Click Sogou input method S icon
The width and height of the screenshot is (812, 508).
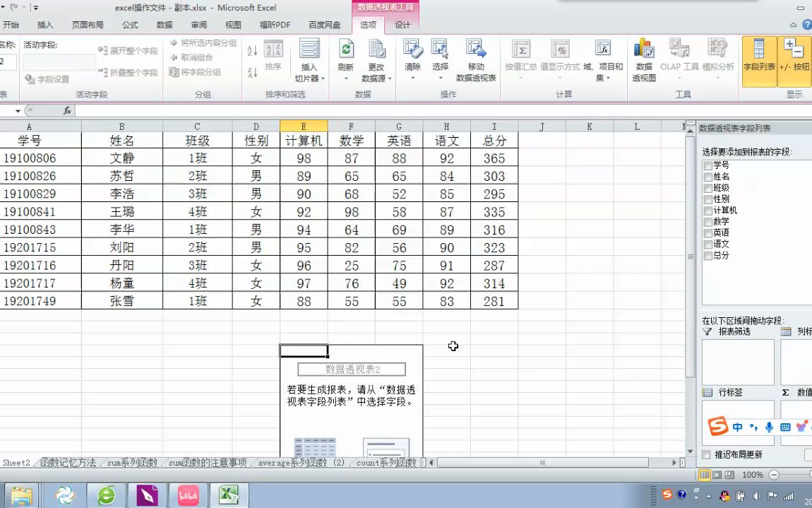coord(718,427)
